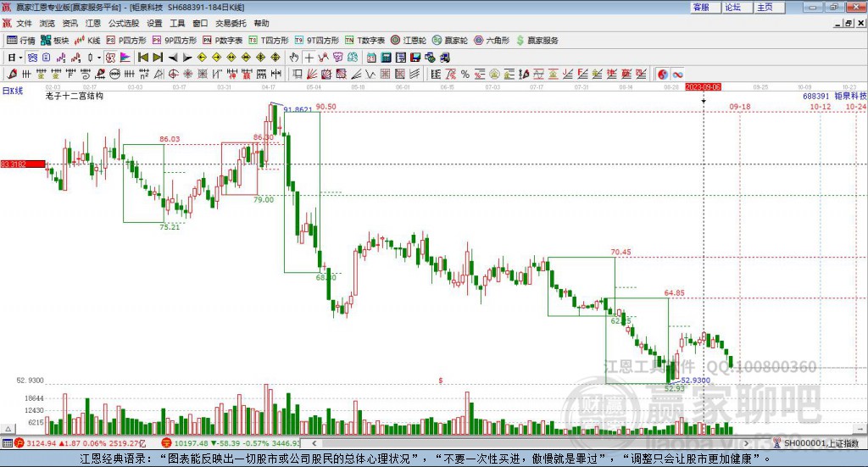Step chart left with black left-arrow
The width and height of the screenshot is (868, 467).
click(x=173, y=58)
